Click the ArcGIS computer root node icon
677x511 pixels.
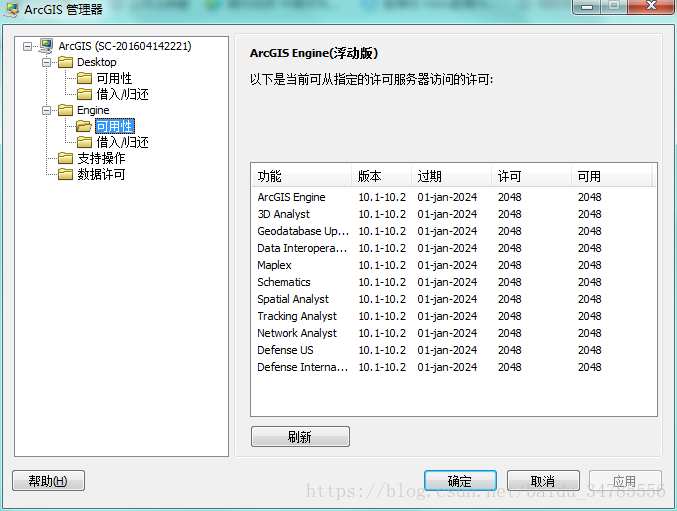pos(46,46)
